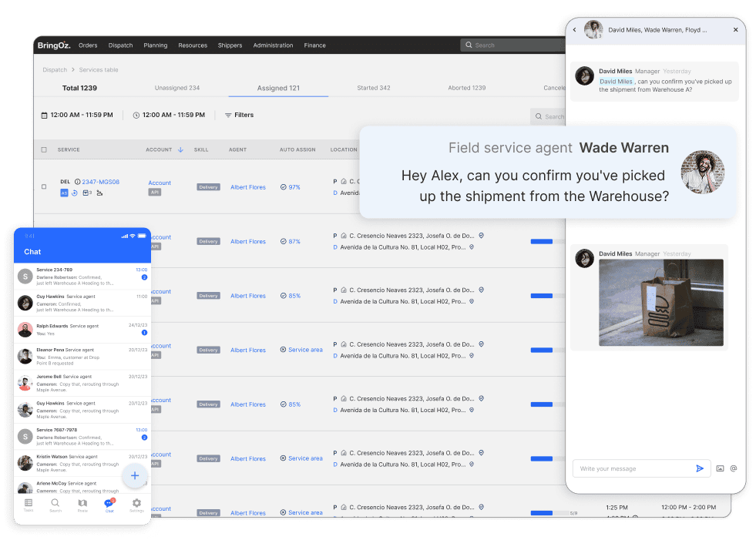Screen dimensions: 756x540
Task: Click the send message arrow in the chat panel
Action: point(700,468)
